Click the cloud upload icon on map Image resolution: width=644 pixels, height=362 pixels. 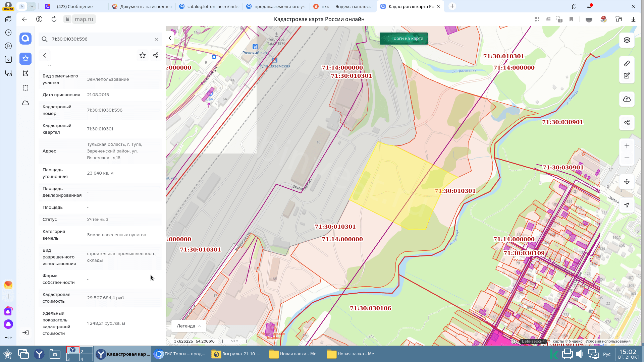click(627, 99)
